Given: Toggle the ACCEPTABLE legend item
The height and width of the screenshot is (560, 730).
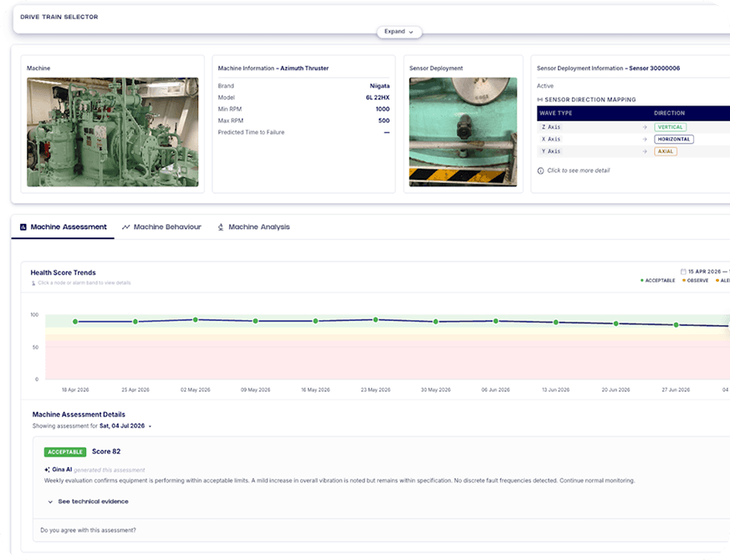Looking at the screenshot, I should [x=657, y=280].
